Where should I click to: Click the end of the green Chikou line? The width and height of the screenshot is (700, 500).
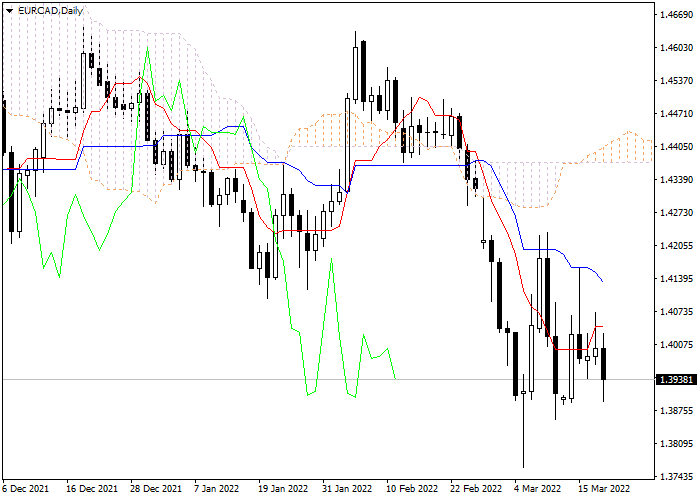[396, 379]
